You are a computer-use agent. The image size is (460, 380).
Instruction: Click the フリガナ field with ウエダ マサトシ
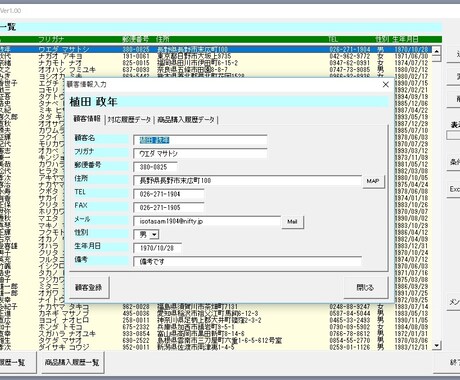pyautogui.click(x=200, y=154)
